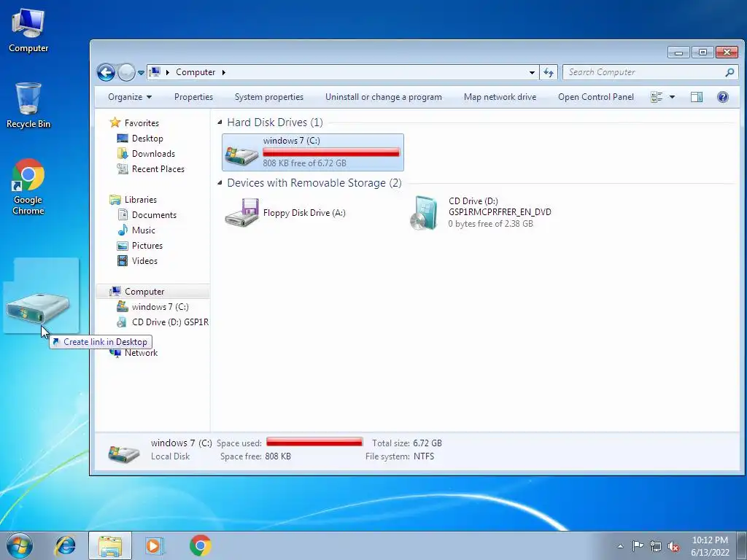Viewport: 747px width, 560px height.
Task: Click Properties in the toolbar
Action: point(193,97)
